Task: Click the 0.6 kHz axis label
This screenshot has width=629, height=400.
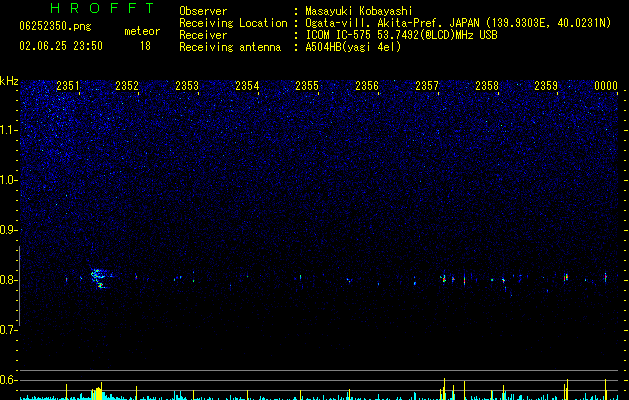Action: (9, 380)
